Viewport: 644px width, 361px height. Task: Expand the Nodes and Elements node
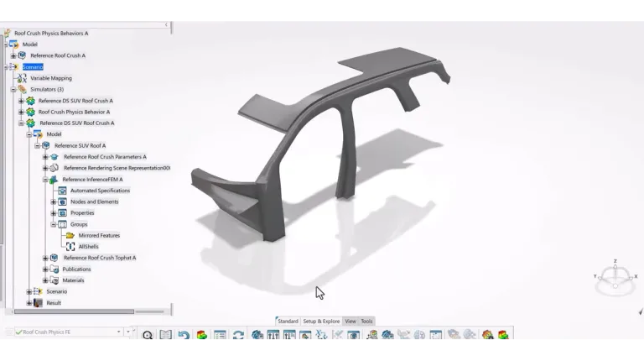coord(54,201)
